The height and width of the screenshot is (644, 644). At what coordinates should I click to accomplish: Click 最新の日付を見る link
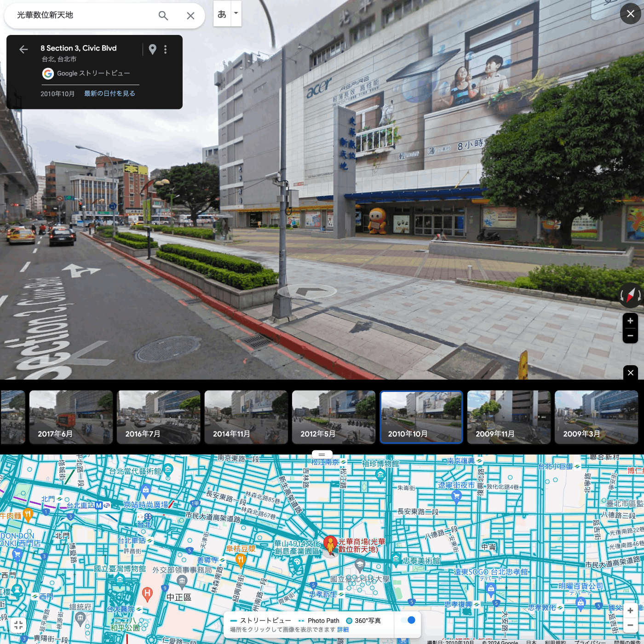pos(109,93)
